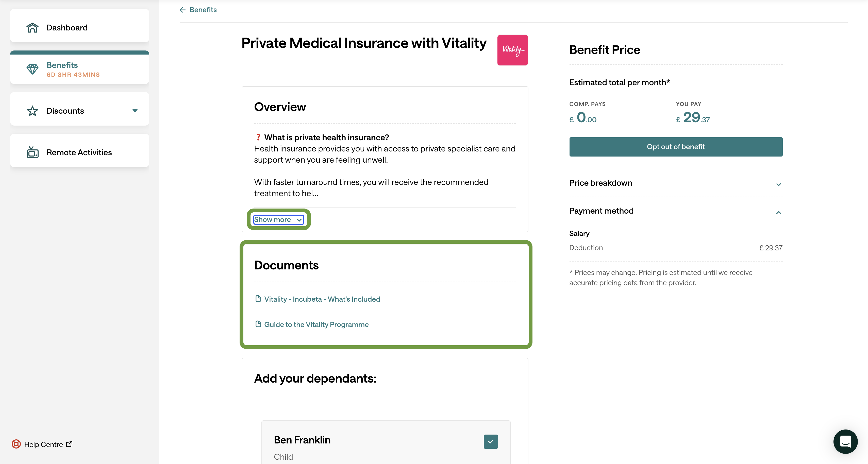
Task: Click the back arrow beside Benefits
Action: [x=183, y=10]
